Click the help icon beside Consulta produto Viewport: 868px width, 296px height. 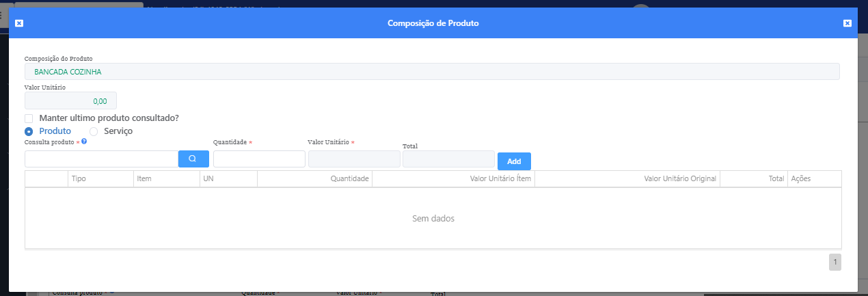pos(84,142)
